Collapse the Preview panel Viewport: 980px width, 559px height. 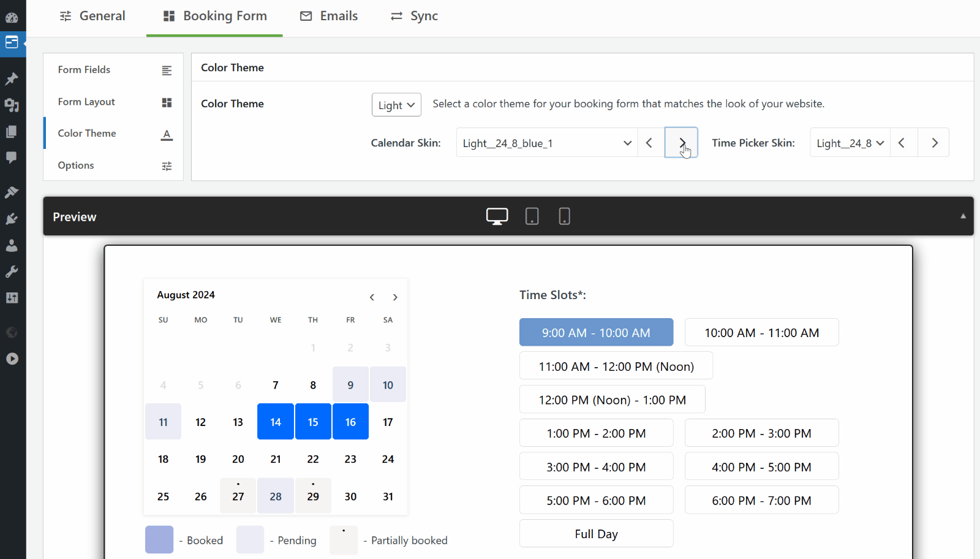tap(963, 216)
